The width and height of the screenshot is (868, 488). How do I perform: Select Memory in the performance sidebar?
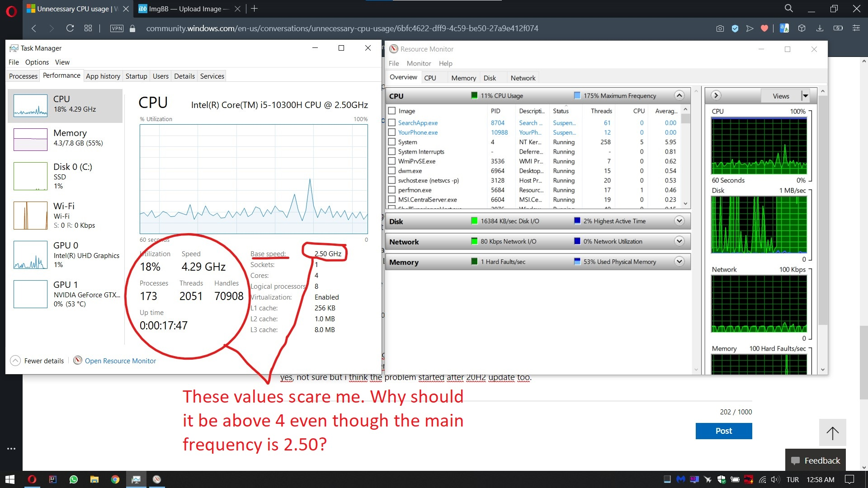click(65, 139)
